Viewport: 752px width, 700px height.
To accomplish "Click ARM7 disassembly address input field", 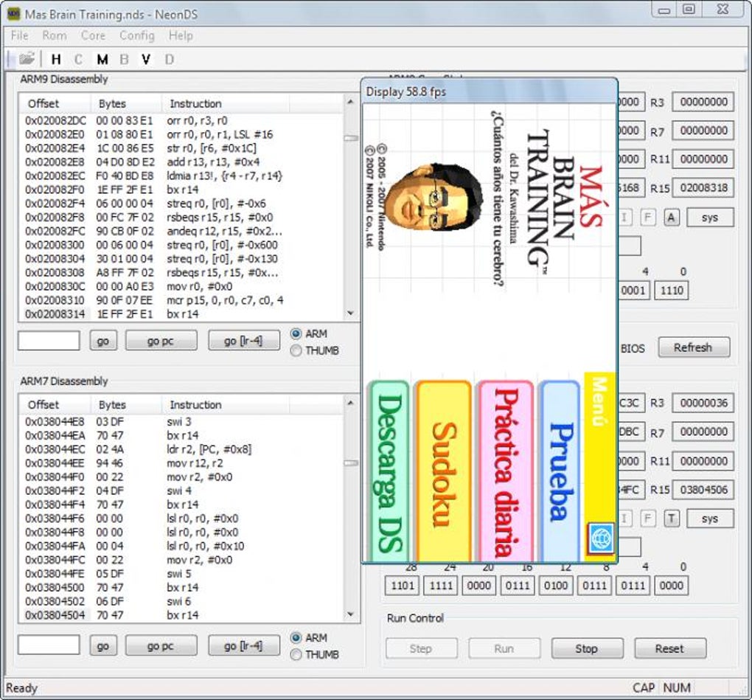I will [x=49, y=645].
